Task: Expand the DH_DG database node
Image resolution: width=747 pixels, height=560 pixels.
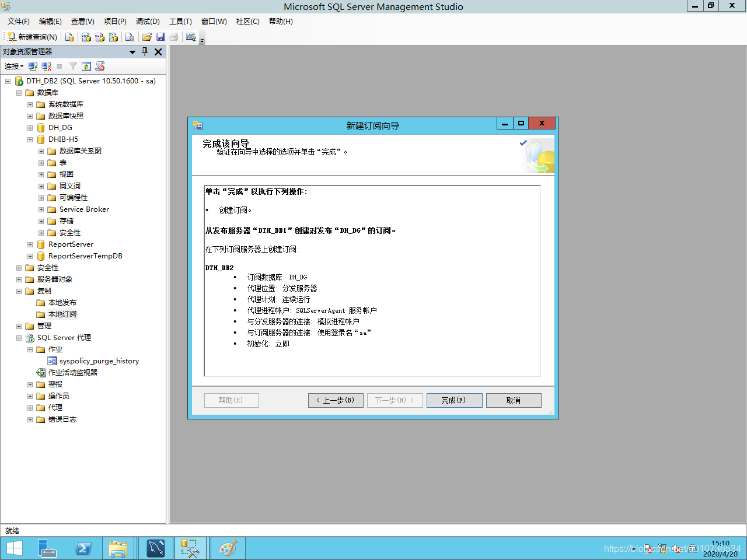Action: pos(30,128)
